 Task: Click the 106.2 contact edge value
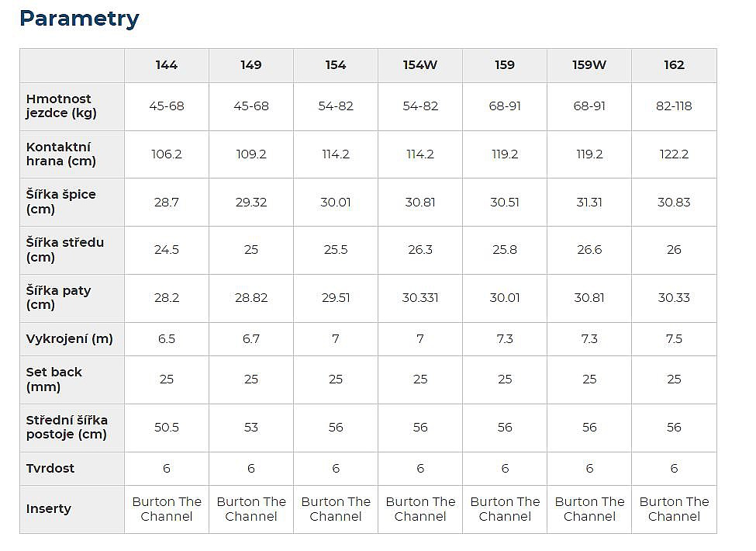(x=166, y=154)
